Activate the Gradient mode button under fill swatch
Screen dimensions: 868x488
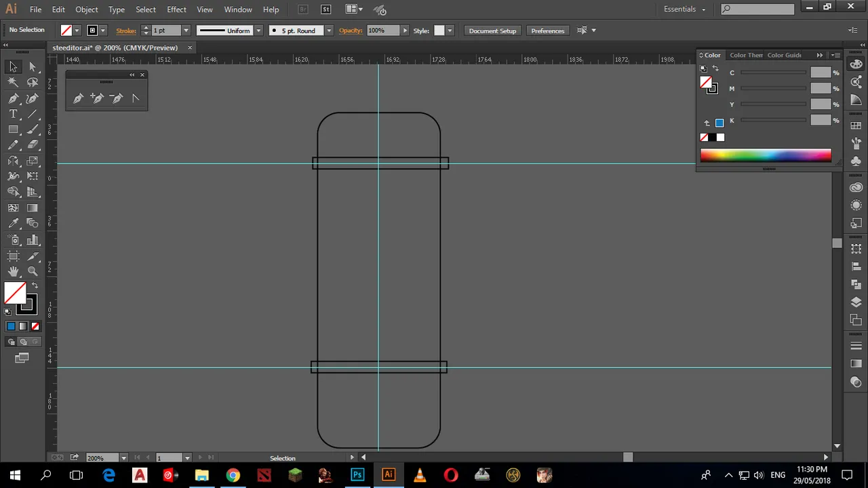(23, 326)
